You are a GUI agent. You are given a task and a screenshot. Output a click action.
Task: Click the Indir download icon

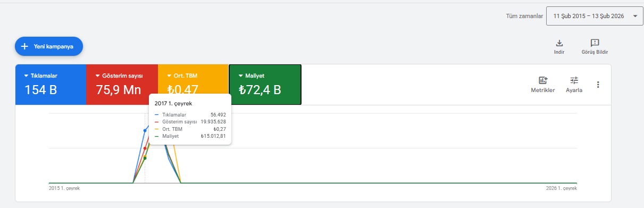[559, 43]
